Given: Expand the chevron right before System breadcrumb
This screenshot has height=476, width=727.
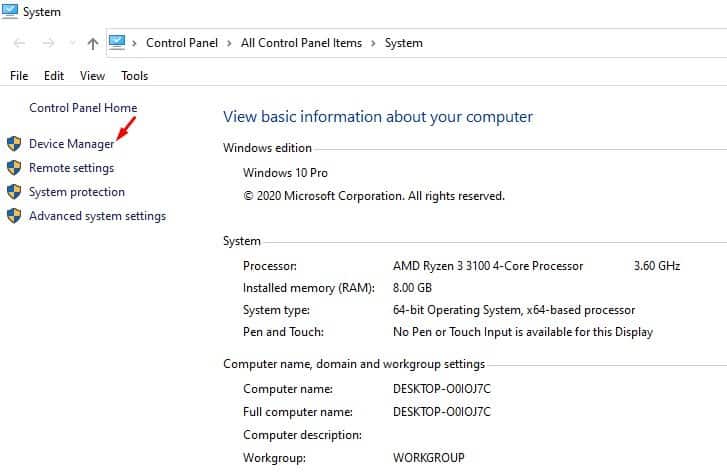Looking at the screenshot, I should 373,43.
